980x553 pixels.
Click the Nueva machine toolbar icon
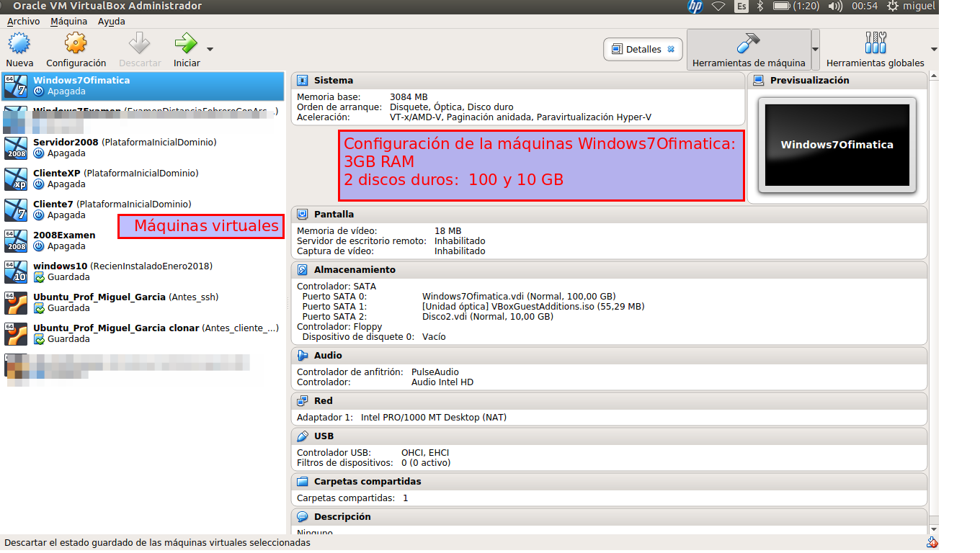[19, 43]
